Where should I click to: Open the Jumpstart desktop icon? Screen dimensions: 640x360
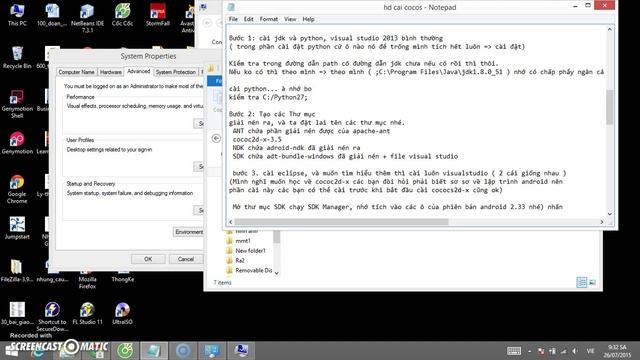pyautogui.click(x=17, y=228)
